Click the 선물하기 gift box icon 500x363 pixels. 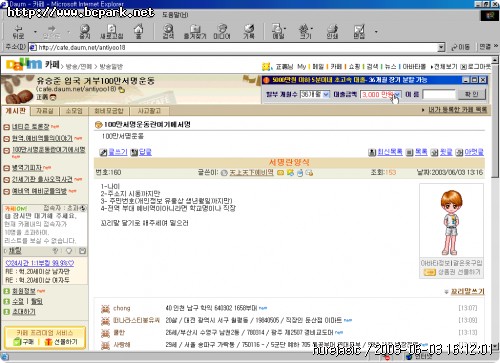[x=48, y=342]
